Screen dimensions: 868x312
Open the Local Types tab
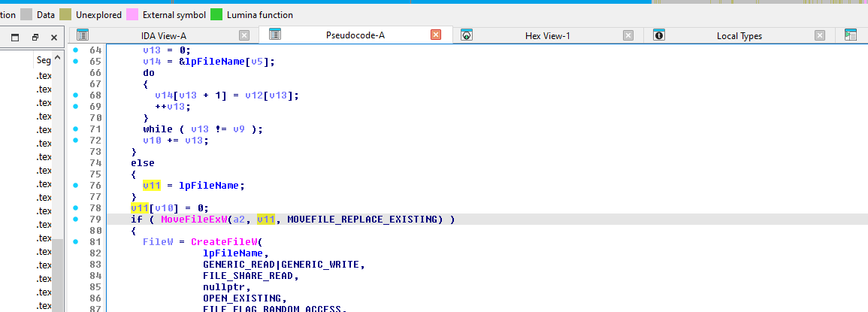(x=739, y=35)
